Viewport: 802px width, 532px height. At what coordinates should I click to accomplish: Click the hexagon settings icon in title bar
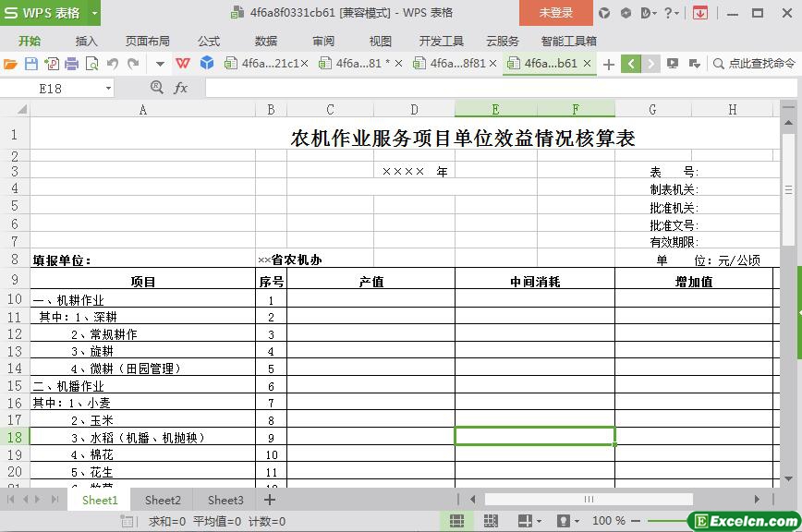point(626,13)
